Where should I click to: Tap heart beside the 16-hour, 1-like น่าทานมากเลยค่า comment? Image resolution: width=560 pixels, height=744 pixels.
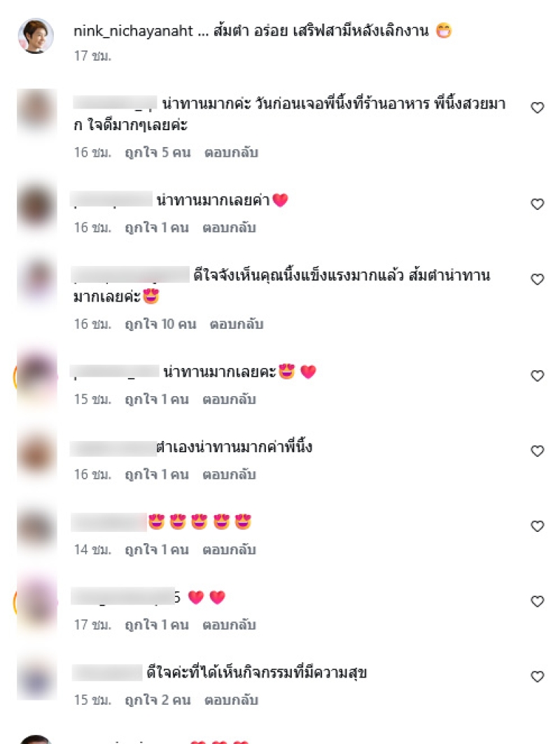coord(537,204)
